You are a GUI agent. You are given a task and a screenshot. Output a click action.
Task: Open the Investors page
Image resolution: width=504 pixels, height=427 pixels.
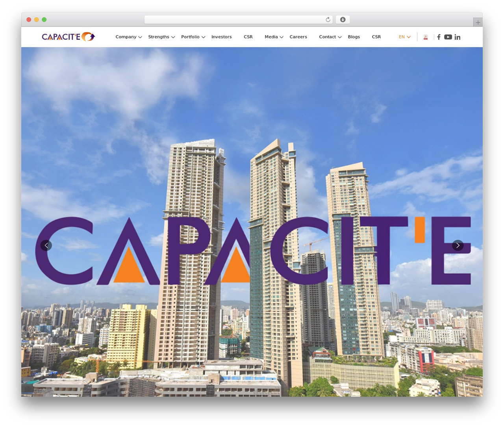click(221, 37)
